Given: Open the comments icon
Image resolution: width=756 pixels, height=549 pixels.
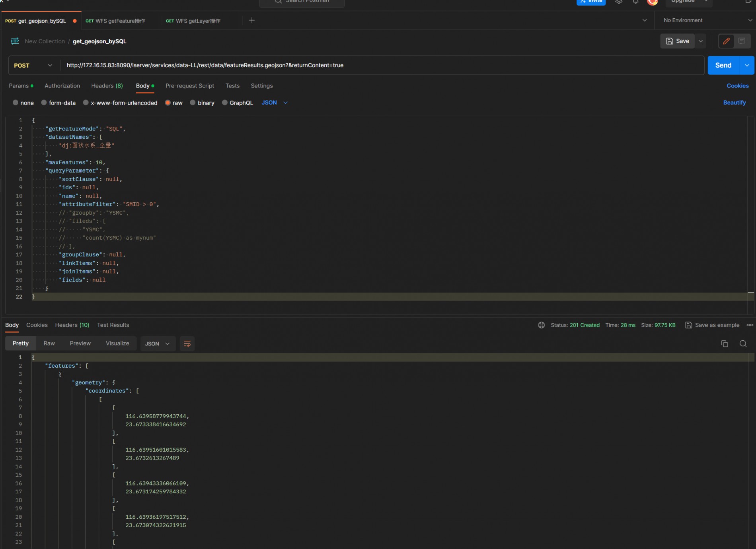Looking at the screenshot, I should [742, 41].
